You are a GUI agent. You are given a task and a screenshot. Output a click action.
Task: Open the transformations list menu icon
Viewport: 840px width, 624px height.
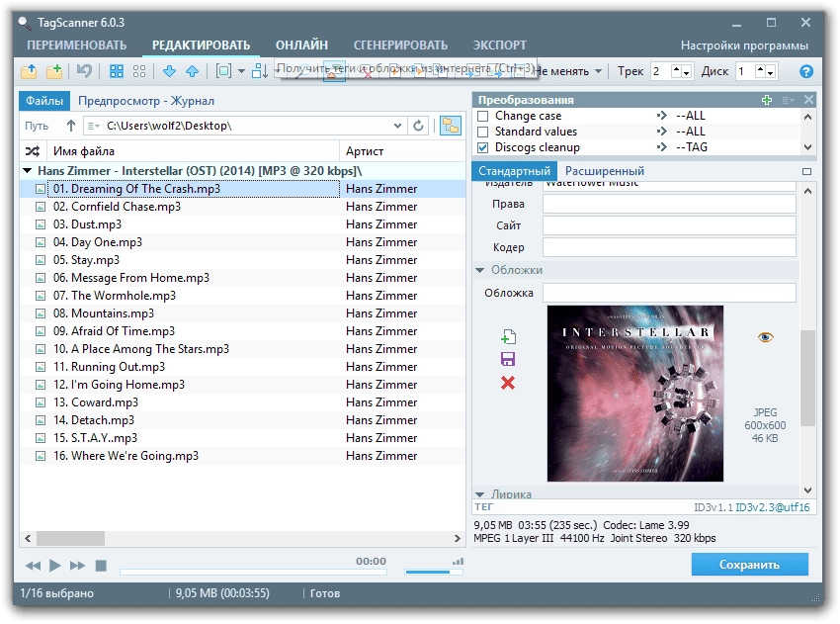pyautogui.click(x=788, y=100)
